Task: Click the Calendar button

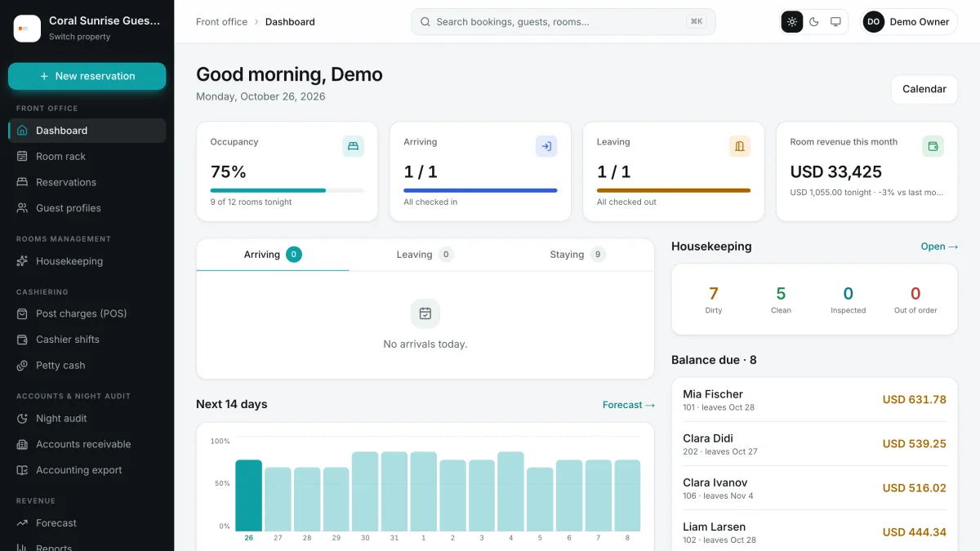Action: (924, 89)
